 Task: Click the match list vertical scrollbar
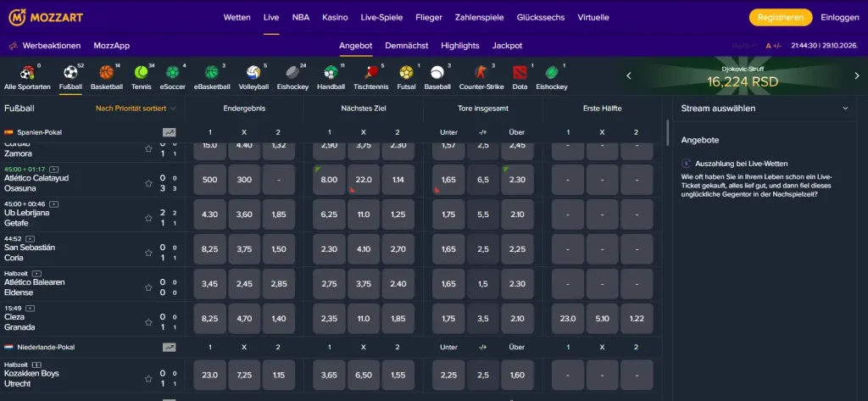(x=667, y=131)
